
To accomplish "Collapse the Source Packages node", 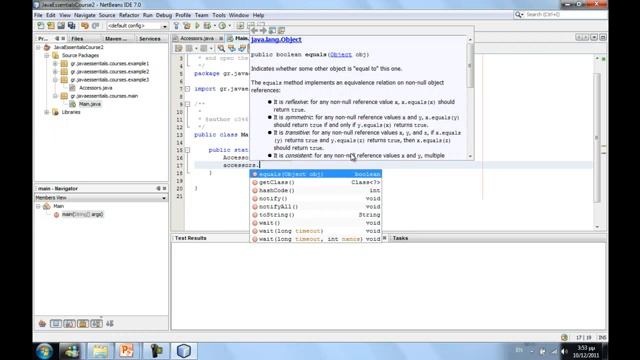I will point(47,55).
